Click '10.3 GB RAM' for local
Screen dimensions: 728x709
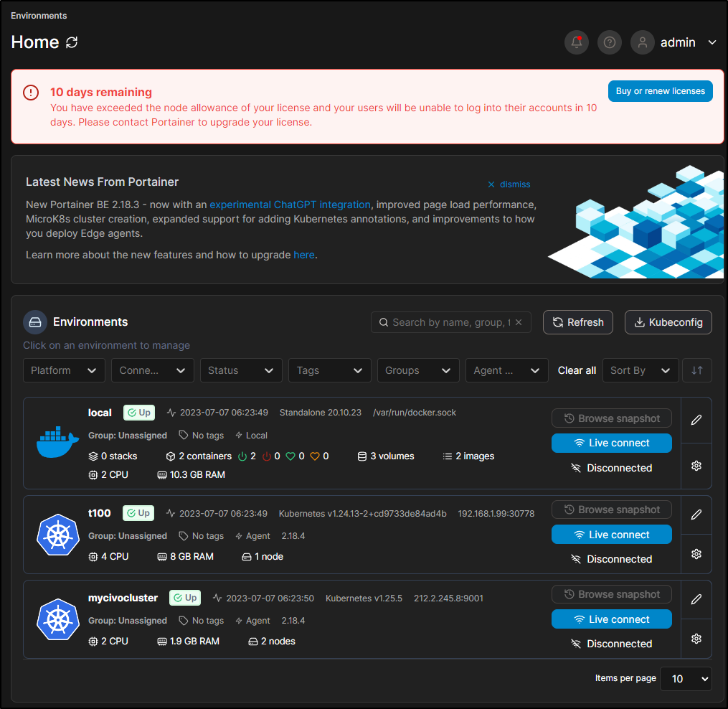click(x=192, y=475)
